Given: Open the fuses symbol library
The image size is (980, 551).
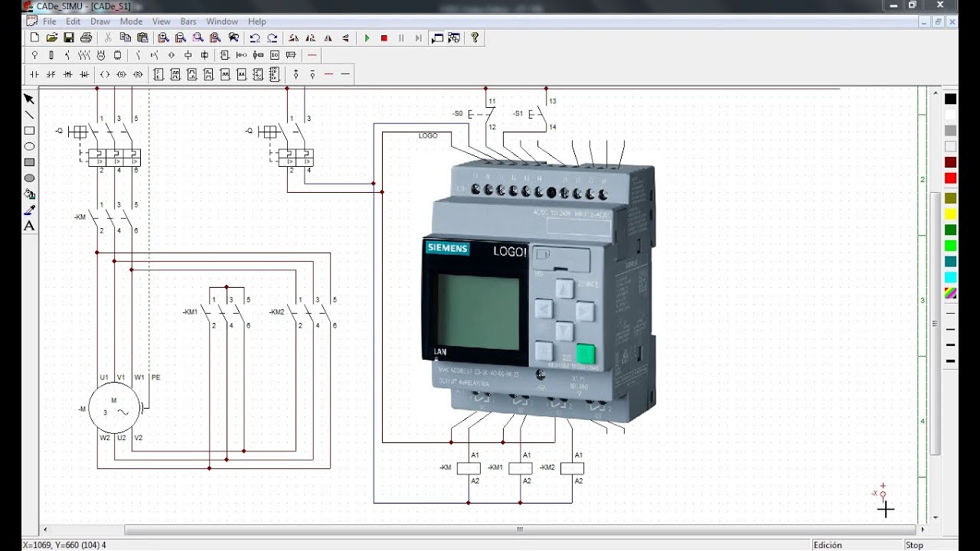Looking at the screenshot, I should pyautogui.click(x=51, y=55).
